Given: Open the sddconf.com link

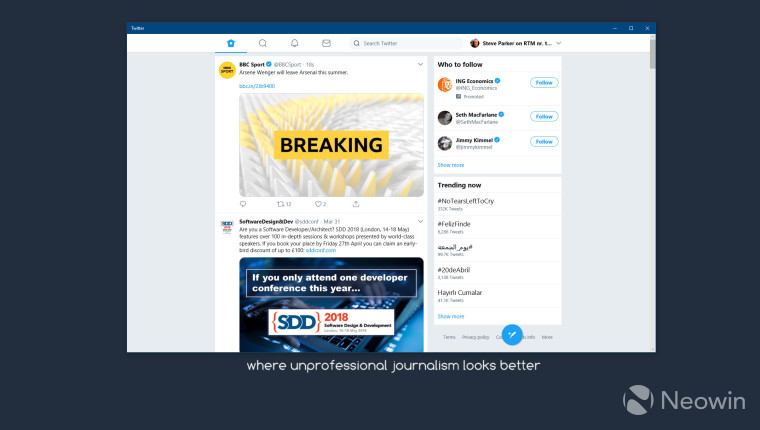Looking at the screenshot, I should [x=321, y=251].
